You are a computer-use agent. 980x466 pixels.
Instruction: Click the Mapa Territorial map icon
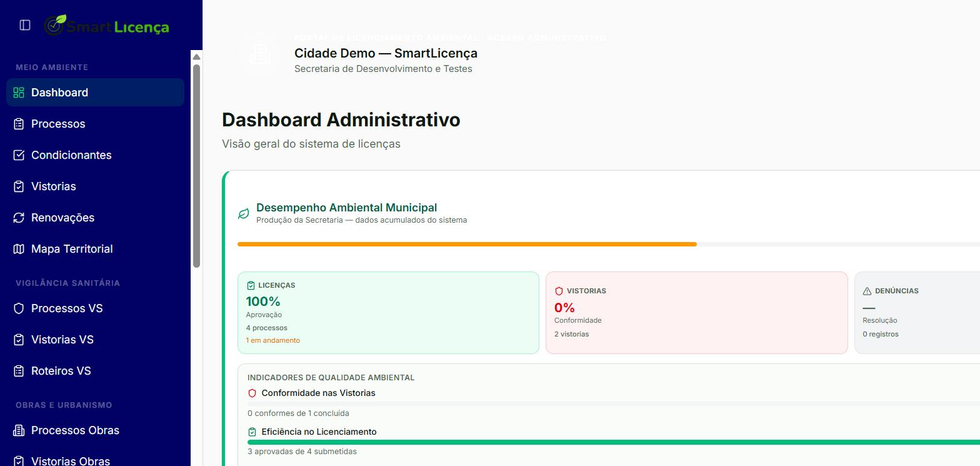(x=19, y=249)
